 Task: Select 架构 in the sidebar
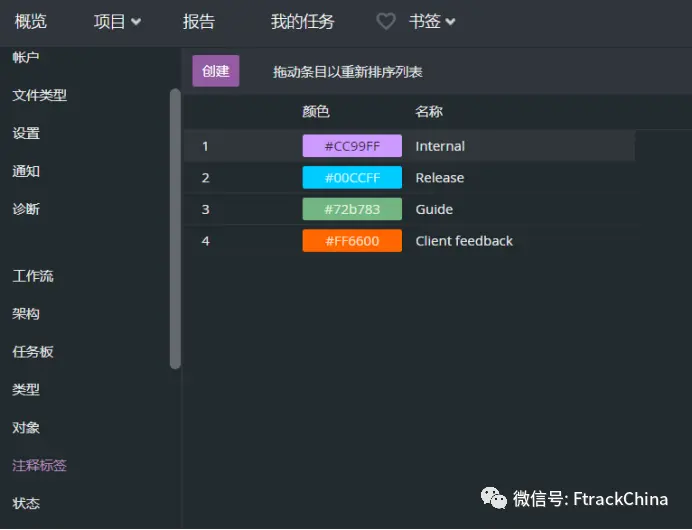pyautogui.click(x=26, y=314)
